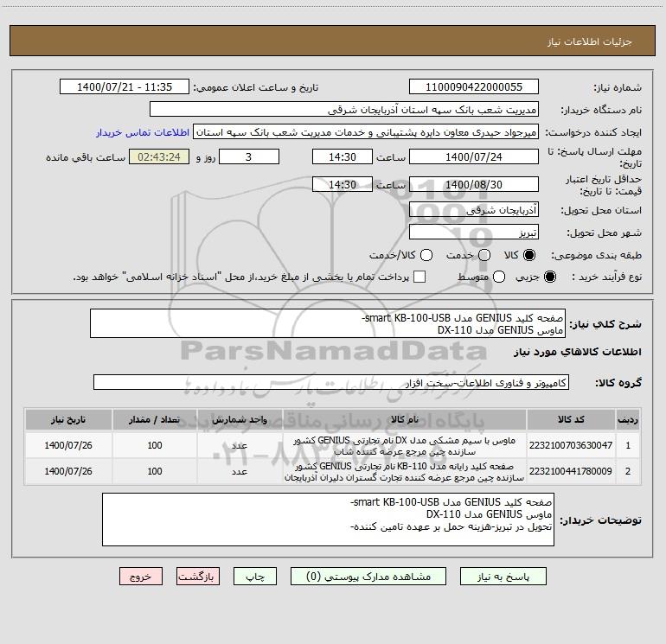Click the پاسخ به نیاز button
Screen dimensions: 666x644
[x=503, y=577]
